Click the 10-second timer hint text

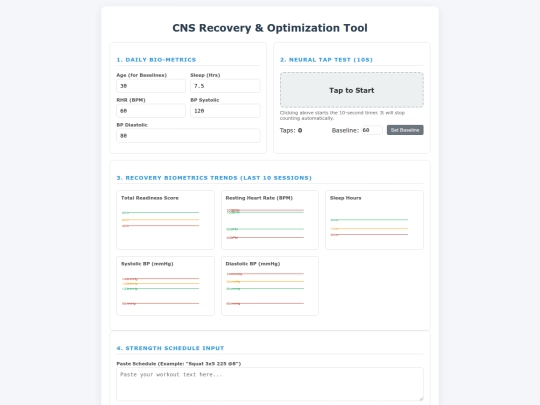click(x=342, y=115)
